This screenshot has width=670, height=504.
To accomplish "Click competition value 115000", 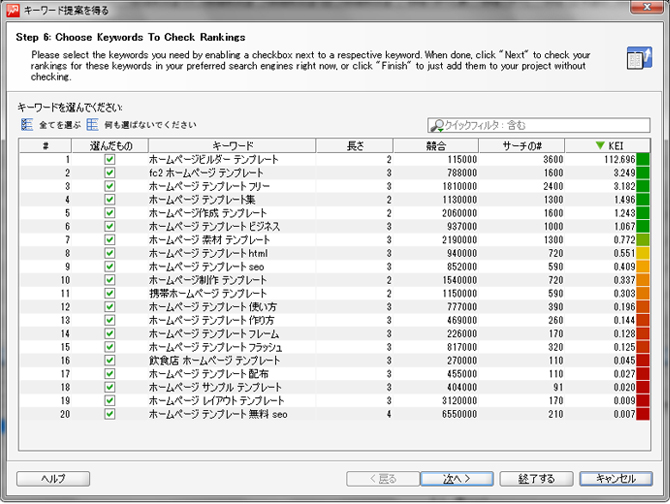I will (x=462, y=159).
